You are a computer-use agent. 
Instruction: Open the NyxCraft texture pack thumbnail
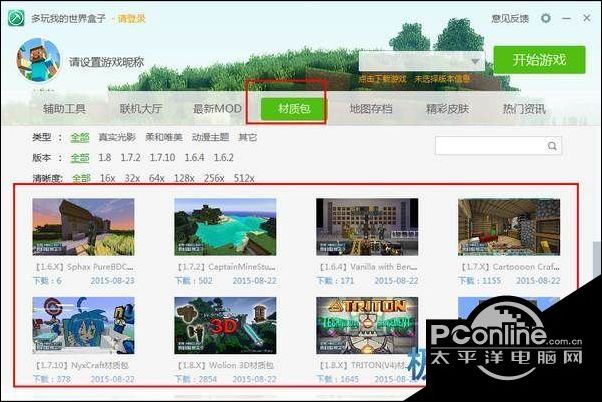(69, 325)
